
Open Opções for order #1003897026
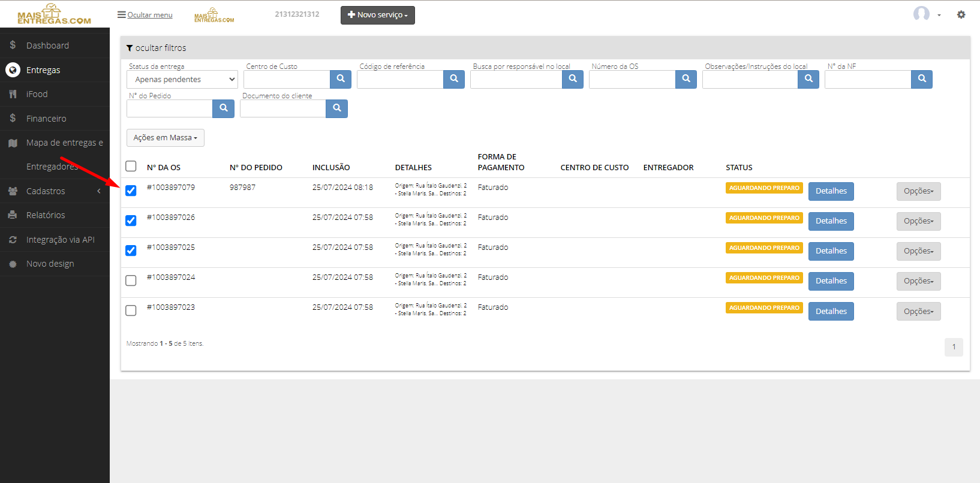tap(919, 221)
